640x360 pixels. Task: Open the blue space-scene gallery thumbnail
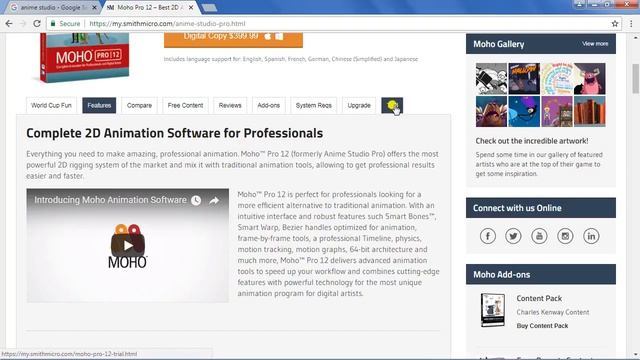524,111
